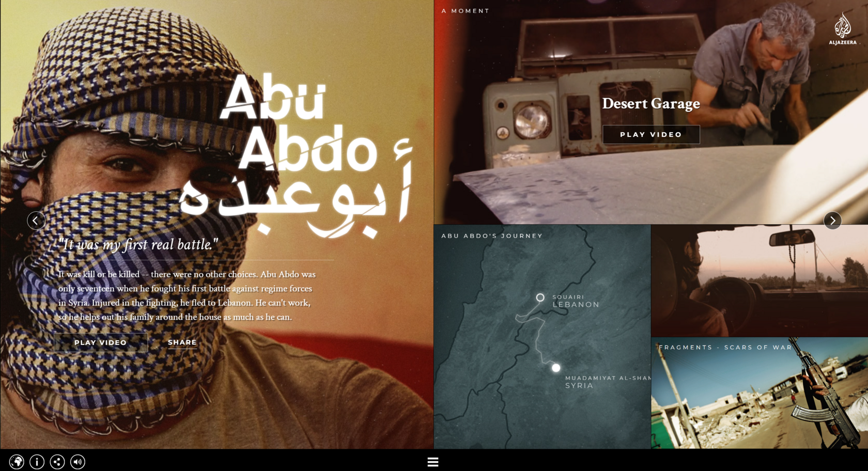Image resolution: width=868 pixels, height=471 pixels.
Task: Go to previous story with left arrow
Action: point(36,221)
